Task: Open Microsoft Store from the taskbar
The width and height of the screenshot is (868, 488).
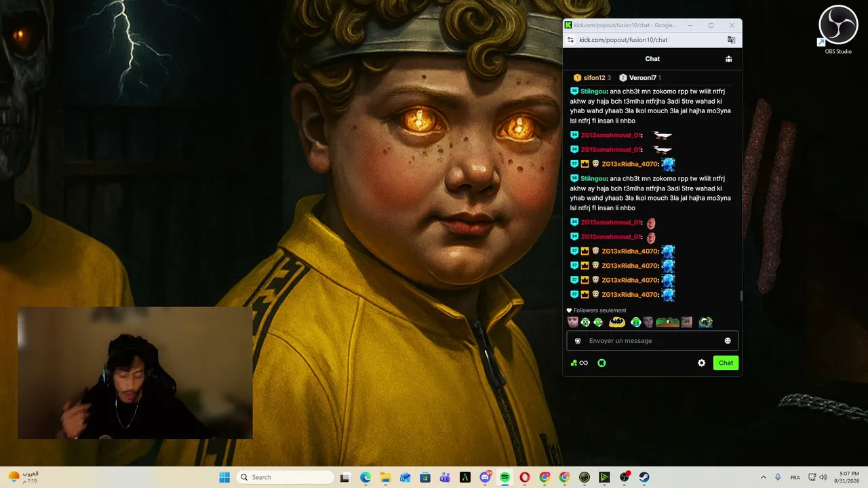Action: click(425, 477)
